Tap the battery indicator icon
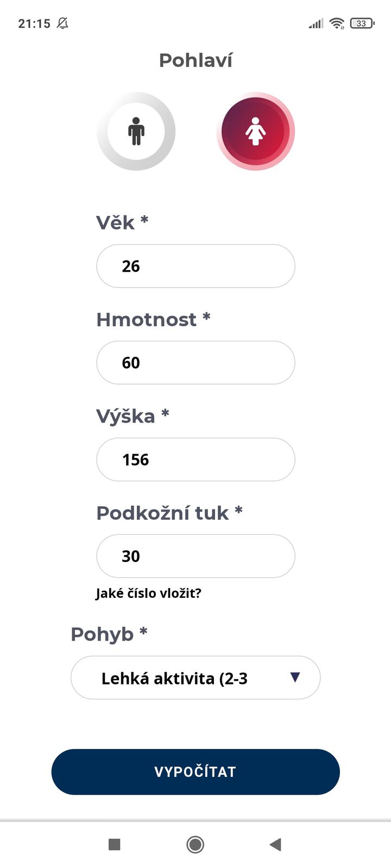The image size is (391, 868). 362,23
